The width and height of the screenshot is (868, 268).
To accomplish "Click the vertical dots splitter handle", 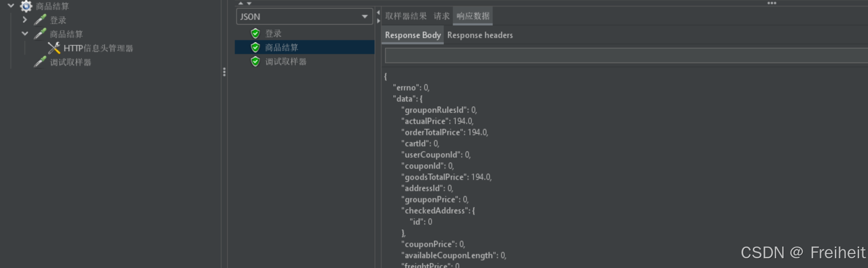I will click(x=224, y=72).
